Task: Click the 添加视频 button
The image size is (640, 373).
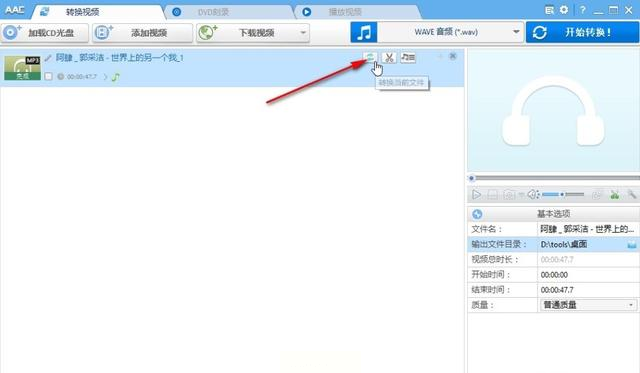Action: pos(142,33)
